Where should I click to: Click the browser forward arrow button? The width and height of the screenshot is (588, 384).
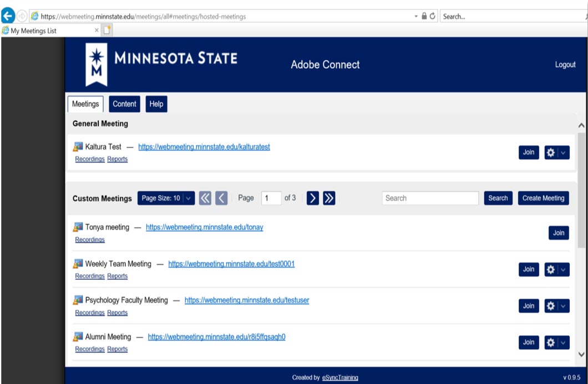point(22,16)
